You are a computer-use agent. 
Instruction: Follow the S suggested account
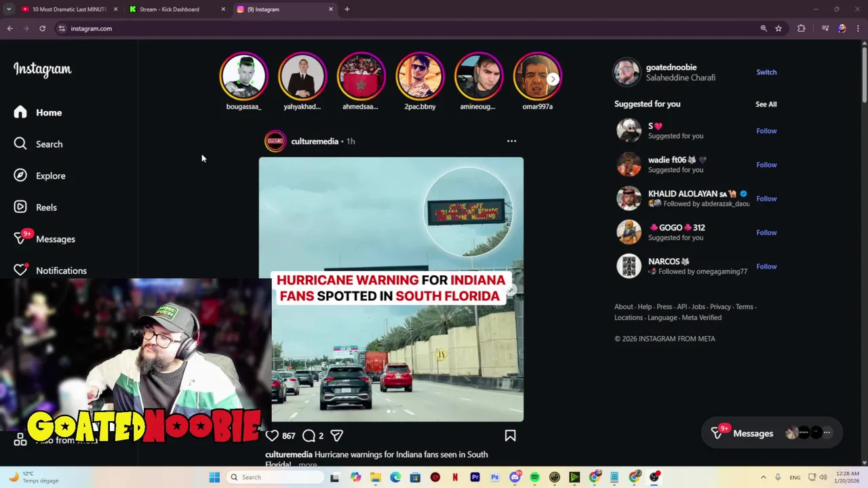pyautogui.click(x=766, y=131)
